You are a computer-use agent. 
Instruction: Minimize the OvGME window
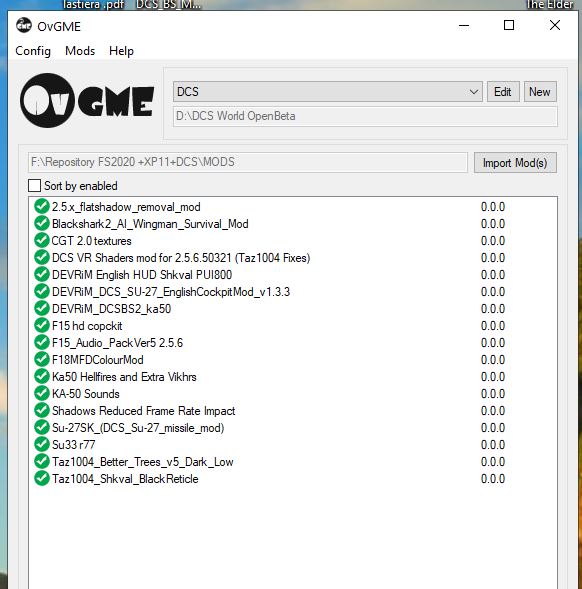pyautogui.click(x=464, y=26)
